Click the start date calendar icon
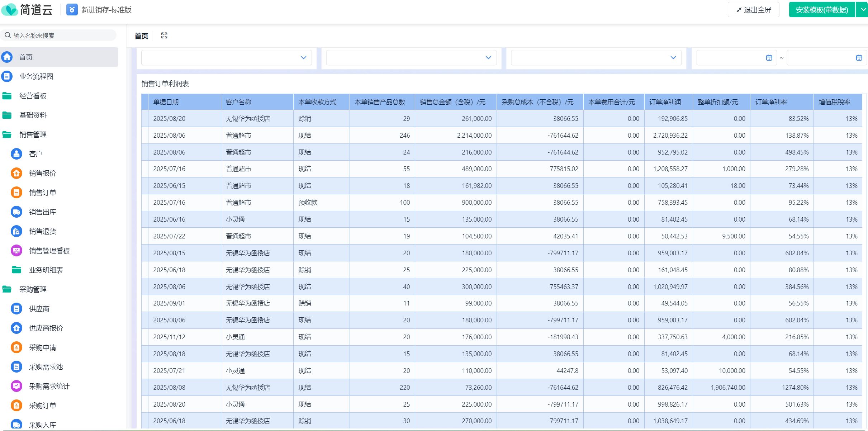This screenshot has height=431, width=868. (769, 58)
